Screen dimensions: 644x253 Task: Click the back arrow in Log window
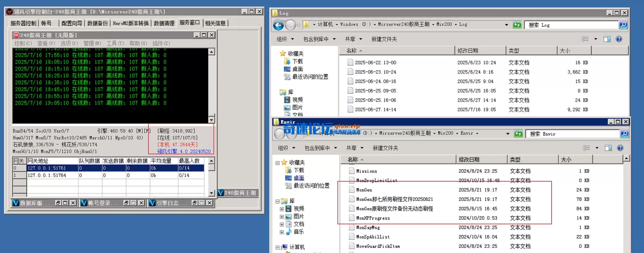point(278,25)
